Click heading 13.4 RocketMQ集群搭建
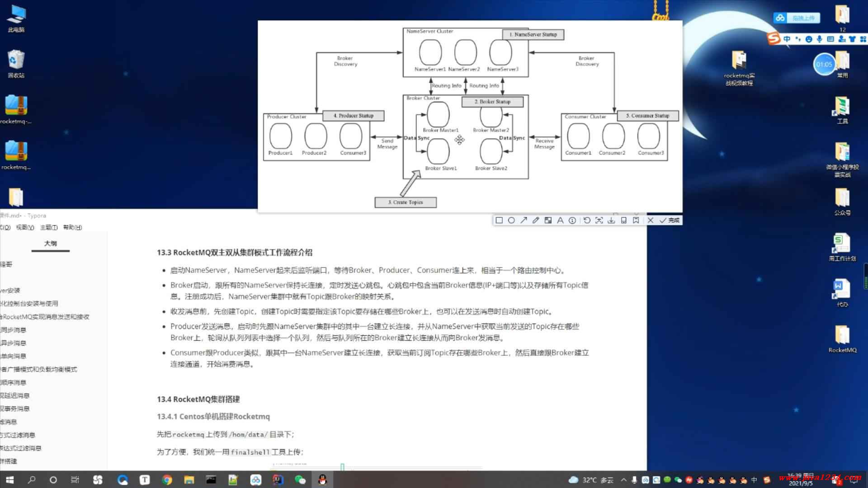The width and height of the screenshot is (868, 488). click(x=198, y=399)
